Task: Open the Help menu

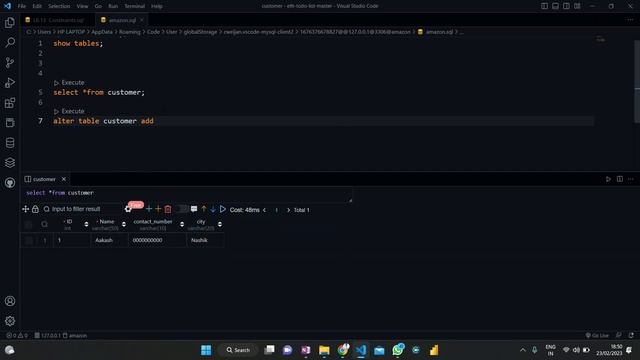Action: click(x=157, y=6)
